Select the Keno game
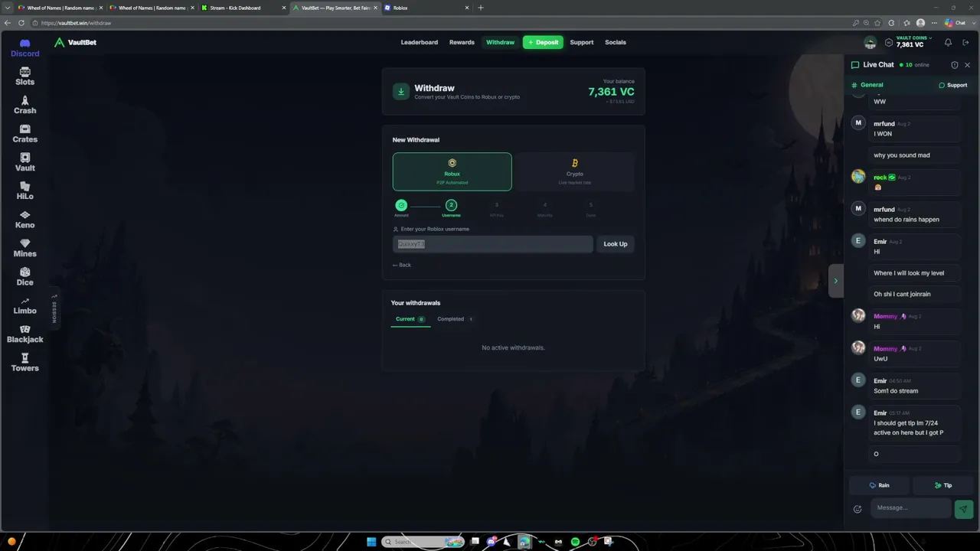980x551 pixels. coord(24,220)
